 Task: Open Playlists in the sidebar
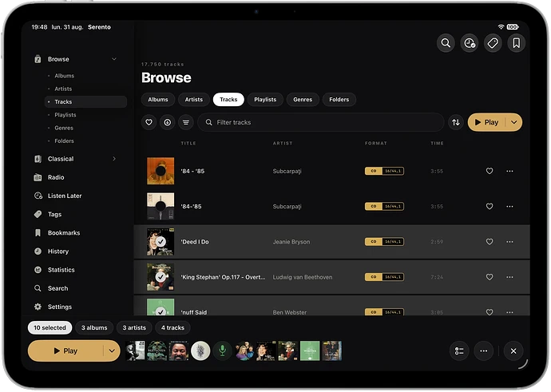(x=65, y=115)
